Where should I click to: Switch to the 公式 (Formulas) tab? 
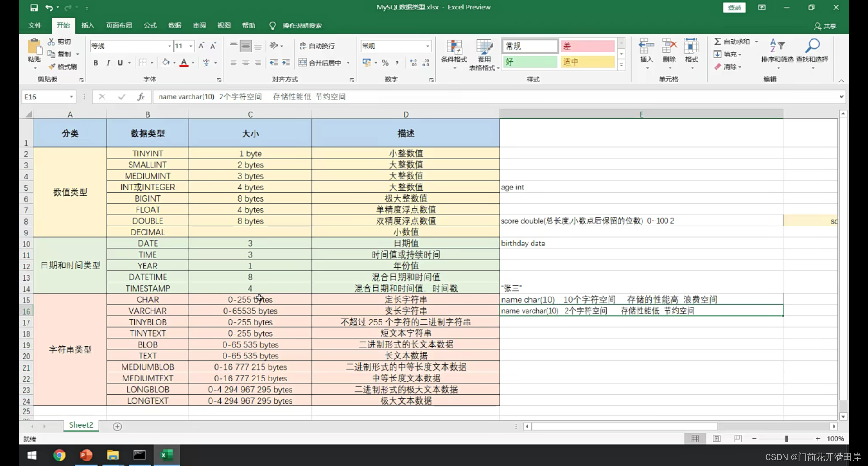click(x=150, y=25)
